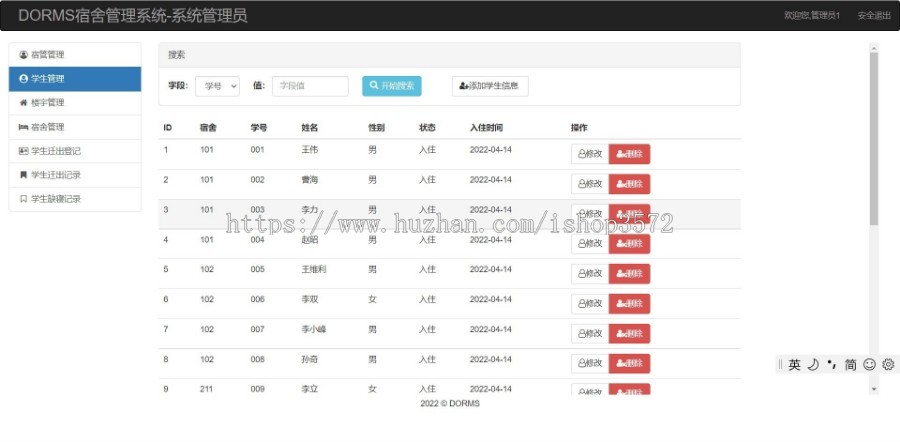Delete student 李小峰 record

(630, 334)
